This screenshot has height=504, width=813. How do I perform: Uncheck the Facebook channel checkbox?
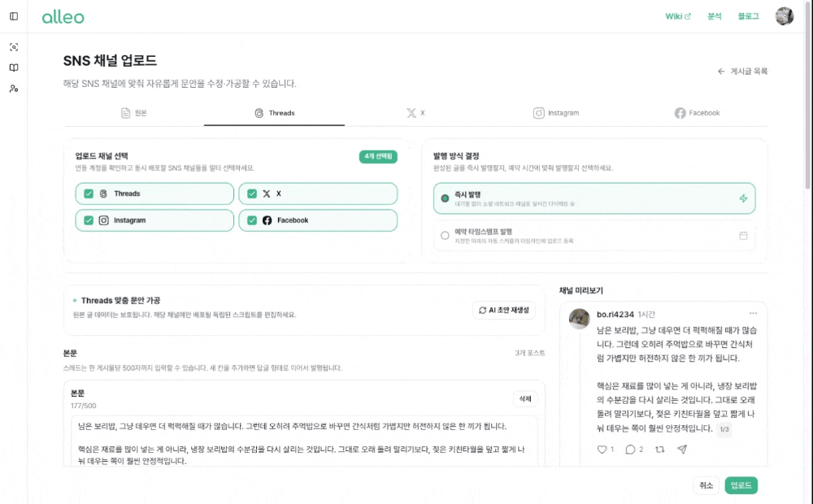point(252,220)
